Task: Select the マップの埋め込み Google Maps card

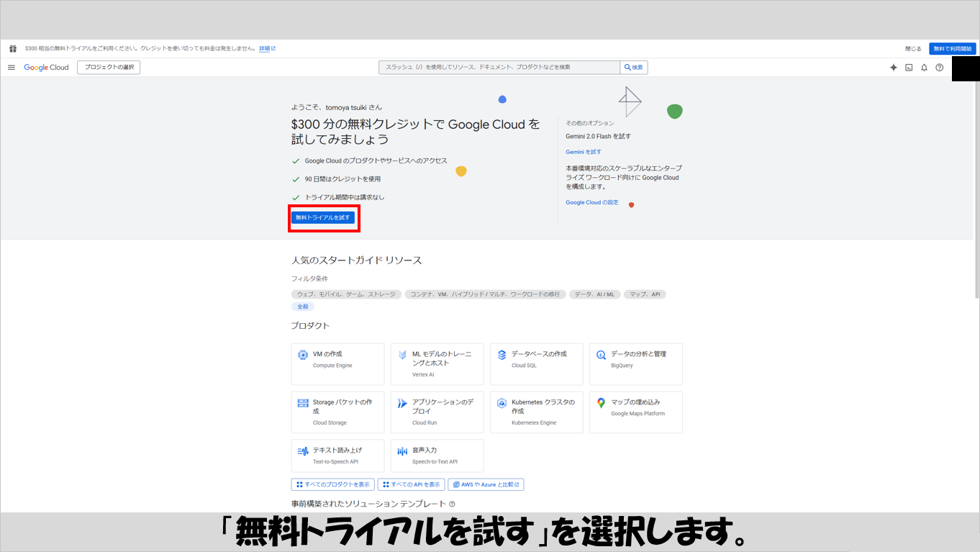Action: pos(635,412)
